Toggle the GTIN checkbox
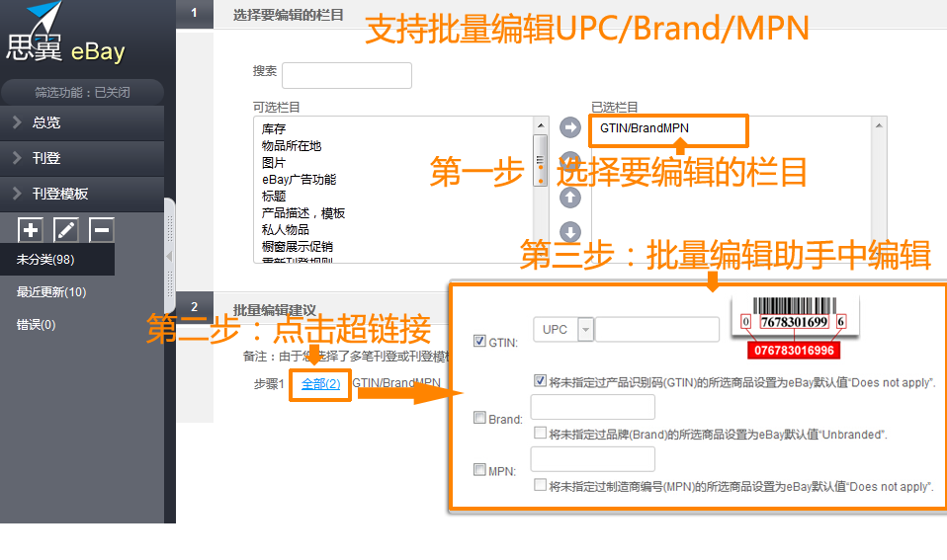The image size is (947, 560). click(x=479, y=341)
